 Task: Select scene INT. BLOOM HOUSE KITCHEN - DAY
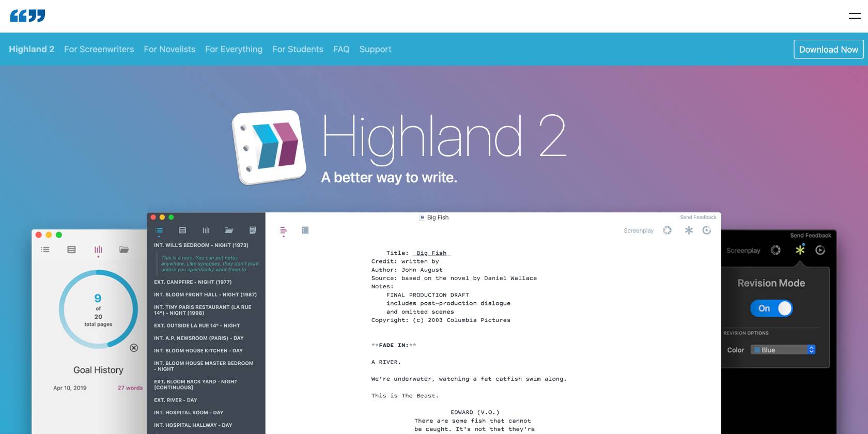coord(198,350)
